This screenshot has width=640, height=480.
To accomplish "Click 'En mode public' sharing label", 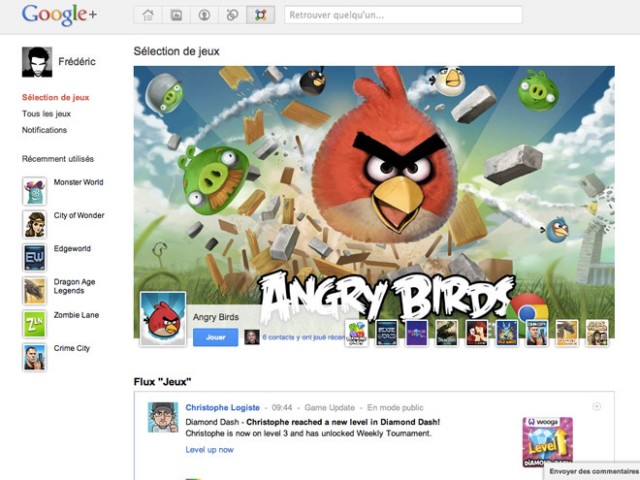I will (x=395, y=407).
